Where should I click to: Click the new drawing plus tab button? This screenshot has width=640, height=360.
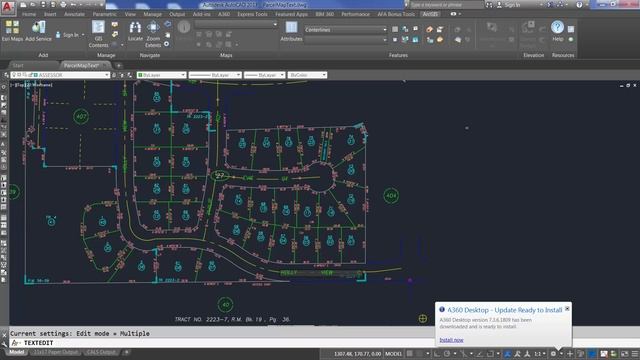pos(118,65)
